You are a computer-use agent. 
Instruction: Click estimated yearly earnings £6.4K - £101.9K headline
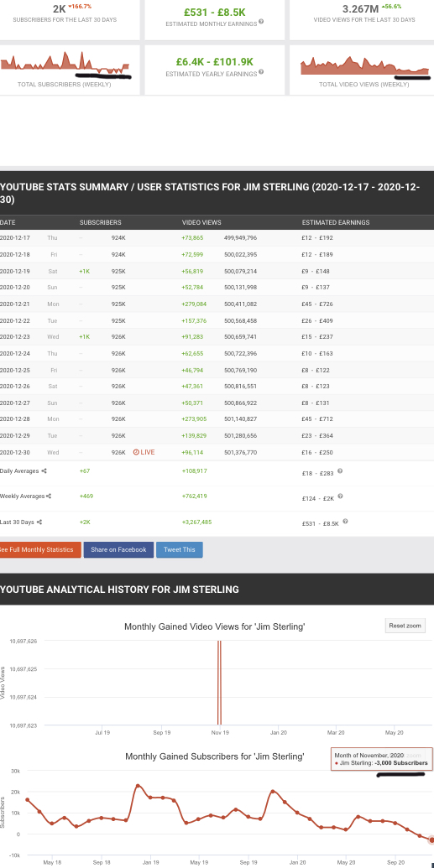click(x=215, y=61)
